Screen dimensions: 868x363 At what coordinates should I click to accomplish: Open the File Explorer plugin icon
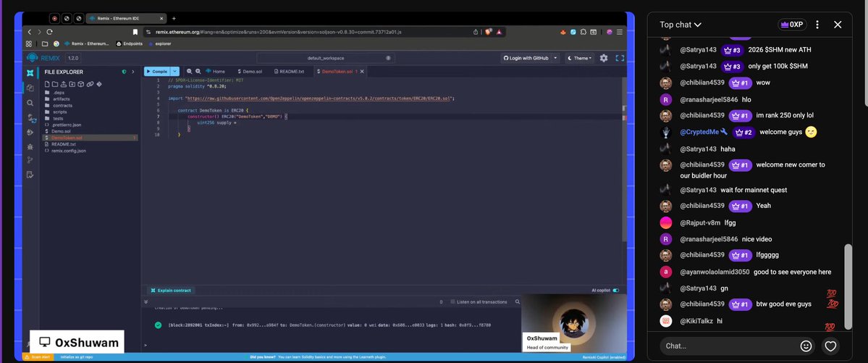(x=30, y=88)
